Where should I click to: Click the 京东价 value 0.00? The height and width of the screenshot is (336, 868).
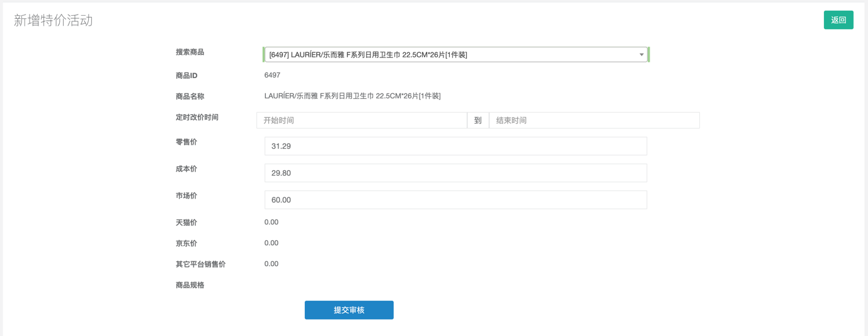pyautogui.click(x=271, y=243)
